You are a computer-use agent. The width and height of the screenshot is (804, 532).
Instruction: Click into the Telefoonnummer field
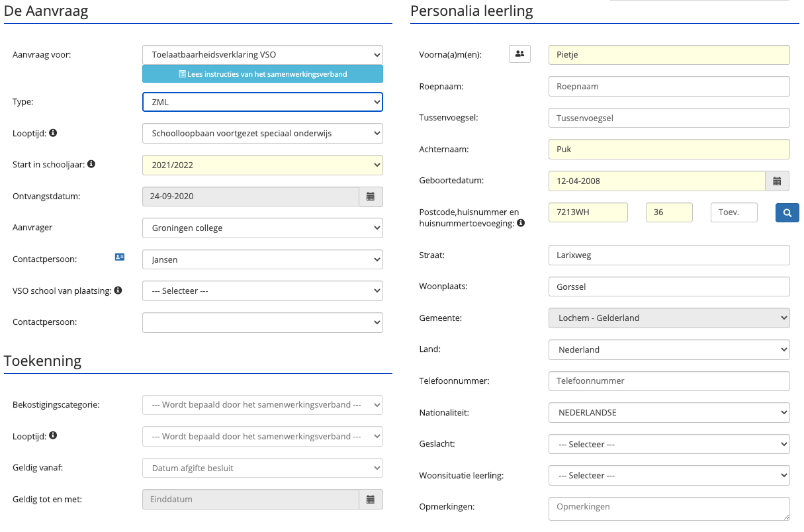point(668,381)
